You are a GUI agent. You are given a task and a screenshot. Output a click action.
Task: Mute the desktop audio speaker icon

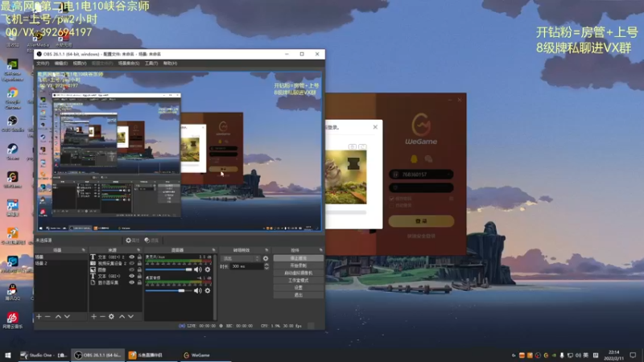pos(197,290)
